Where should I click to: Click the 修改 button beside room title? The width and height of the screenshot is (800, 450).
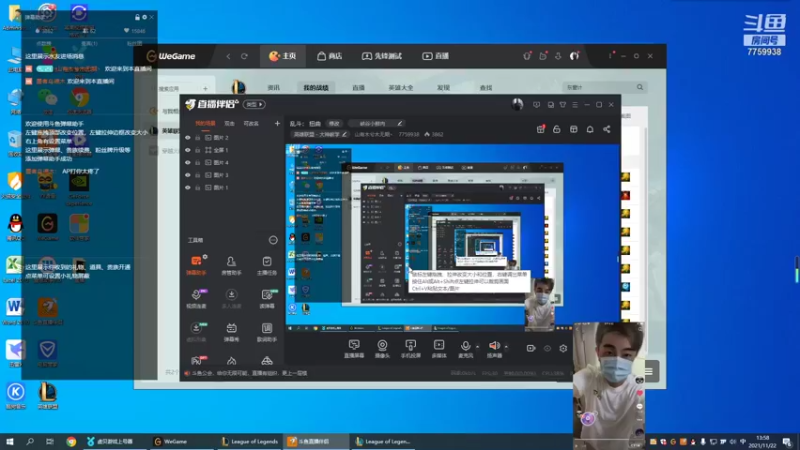(x=334, y=123)
